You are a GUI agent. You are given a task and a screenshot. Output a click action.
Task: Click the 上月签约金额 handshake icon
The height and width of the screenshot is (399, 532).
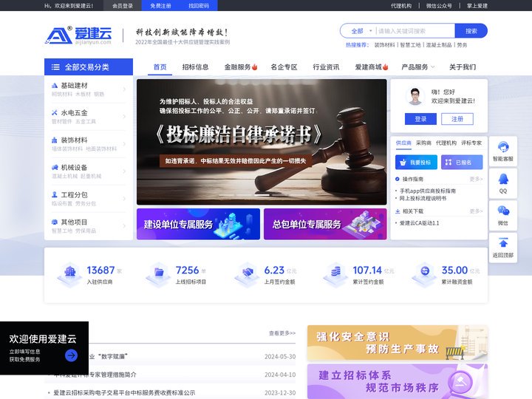click(x=248, y=273)
